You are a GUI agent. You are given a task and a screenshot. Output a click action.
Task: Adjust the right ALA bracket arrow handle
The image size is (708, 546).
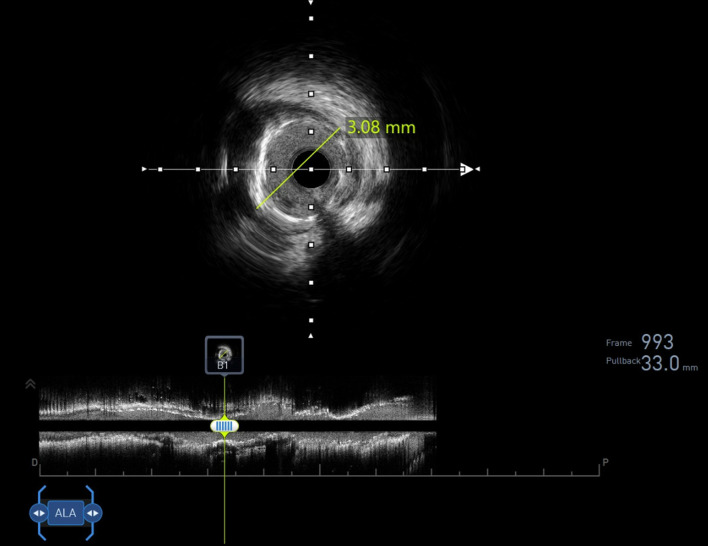coord(93,513)
